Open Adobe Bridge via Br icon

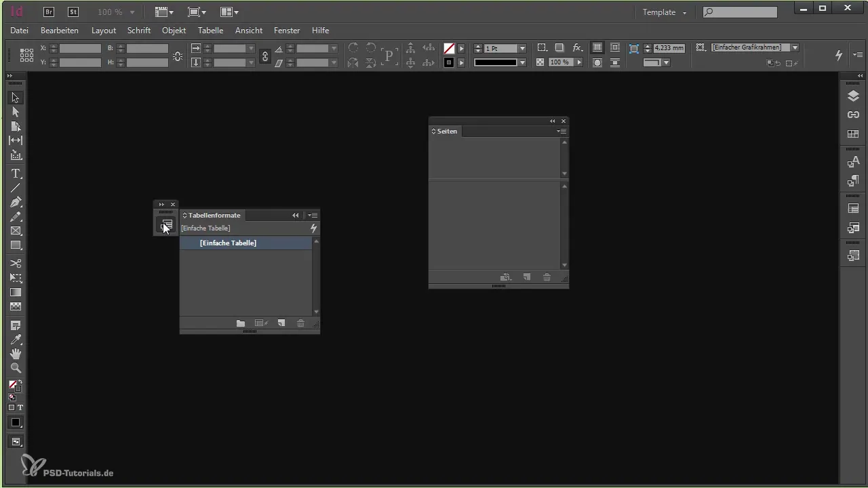click(49, 12)
